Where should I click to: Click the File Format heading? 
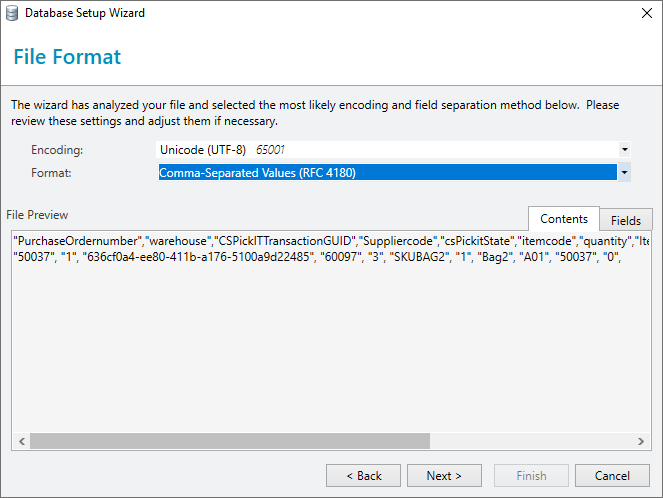(x=67, y=57)
